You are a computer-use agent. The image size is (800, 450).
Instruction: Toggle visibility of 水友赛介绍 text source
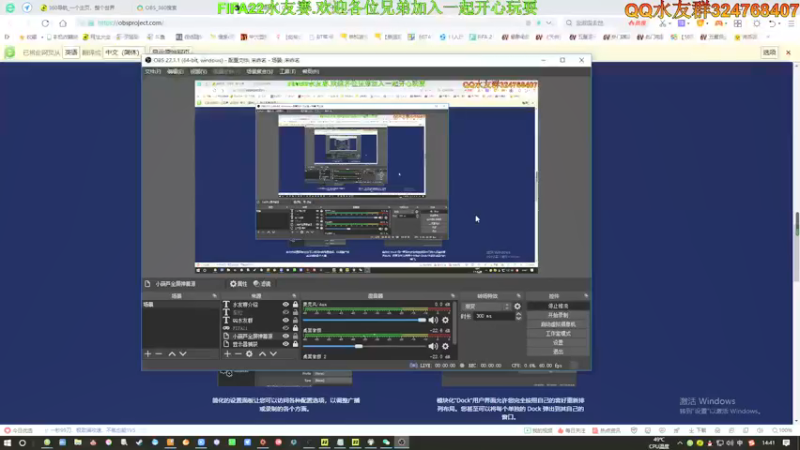pos(286,305)
